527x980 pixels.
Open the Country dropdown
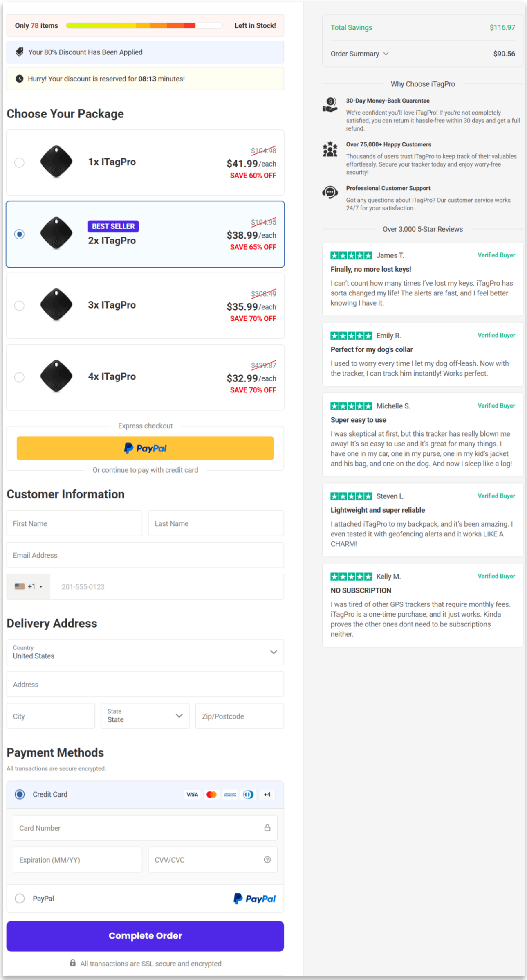145,652
